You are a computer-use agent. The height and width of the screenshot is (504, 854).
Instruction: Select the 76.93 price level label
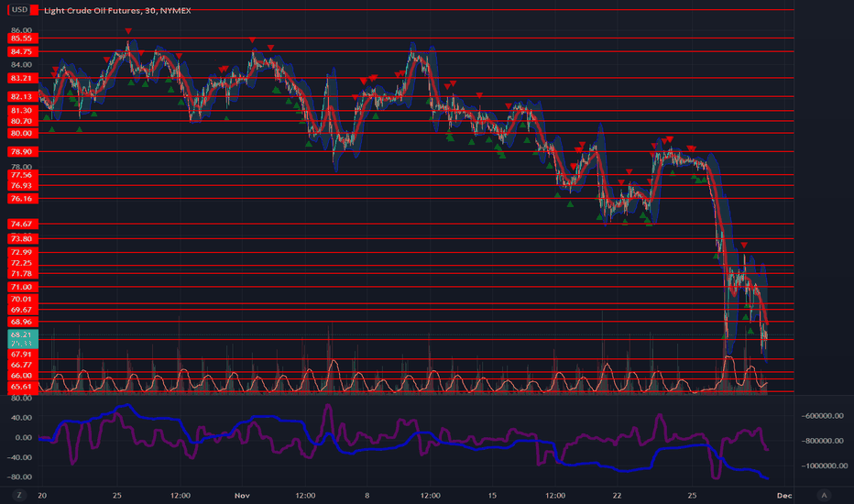[x=22, y=186]
